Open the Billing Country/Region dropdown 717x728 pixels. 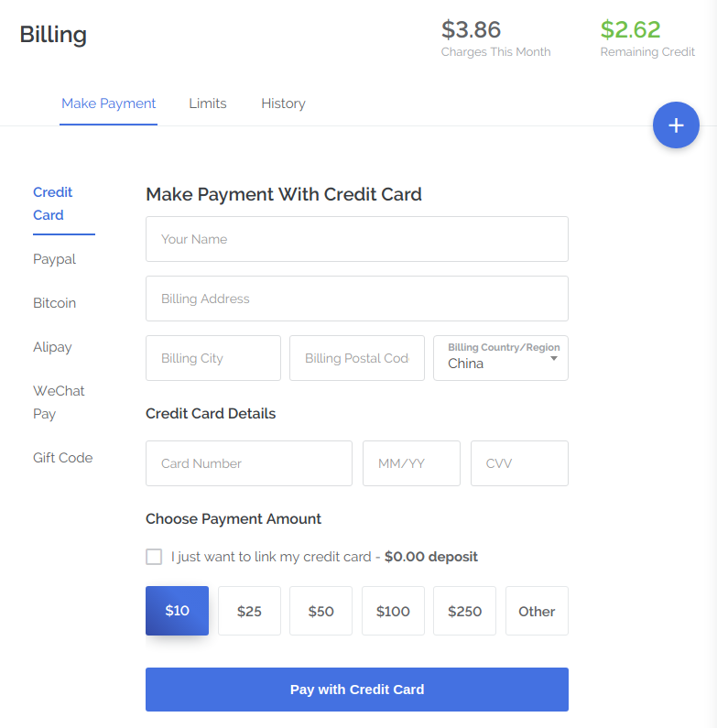(500, 358)
